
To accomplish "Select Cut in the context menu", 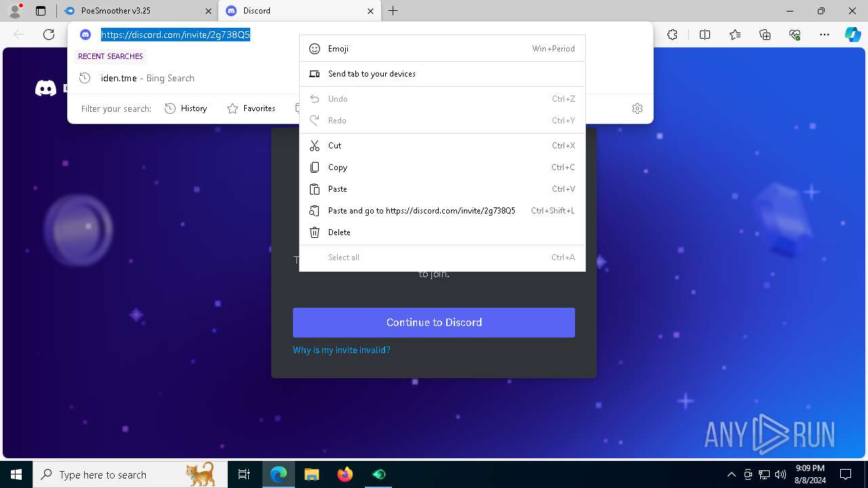I will point(442,146).
